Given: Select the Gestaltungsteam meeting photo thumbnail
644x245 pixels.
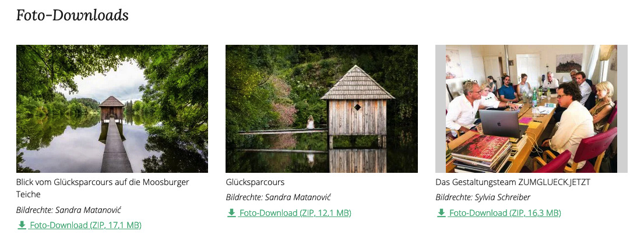Looking at the screenshot, I should pyautogui.click(x=531, y=109).
